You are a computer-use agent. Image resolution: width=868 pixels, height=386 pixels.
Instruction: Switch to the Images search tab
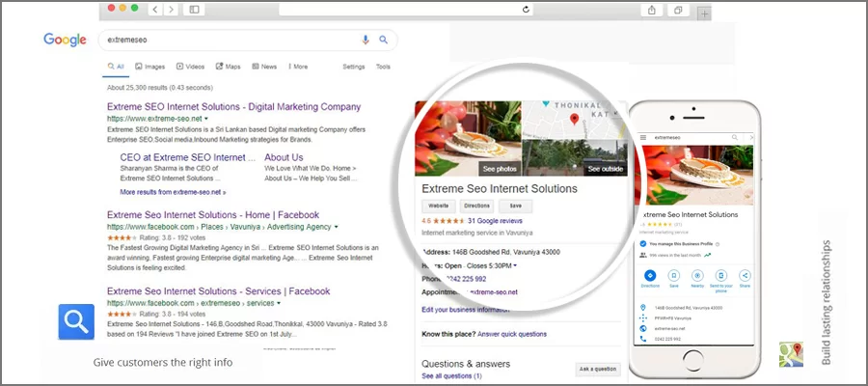click(150, 67)
